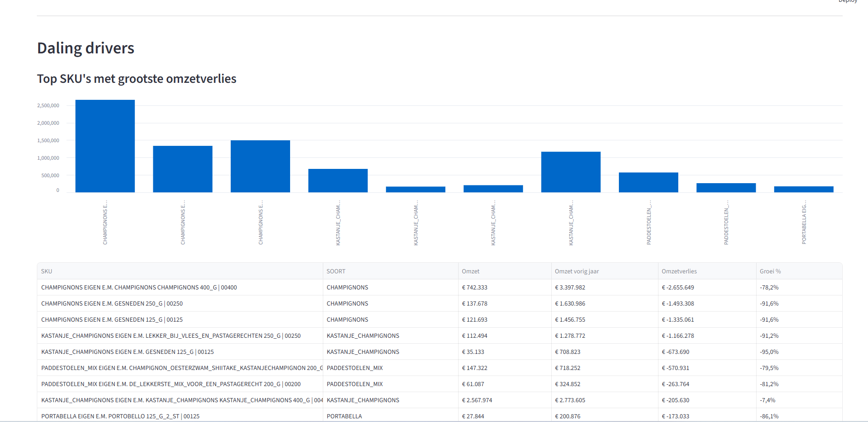This screenshot has width=868, height=422.
Task: Sort table by the SKU column header
Action: tap(180, 271)
